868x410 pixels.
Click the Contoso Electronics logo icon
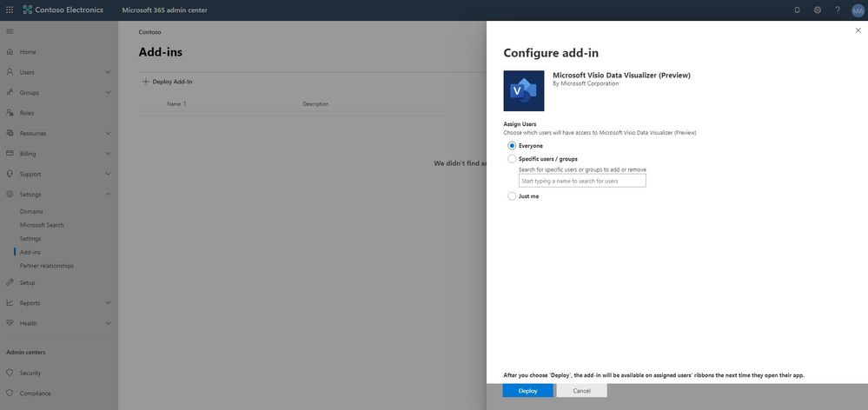[x=28, y=10]
